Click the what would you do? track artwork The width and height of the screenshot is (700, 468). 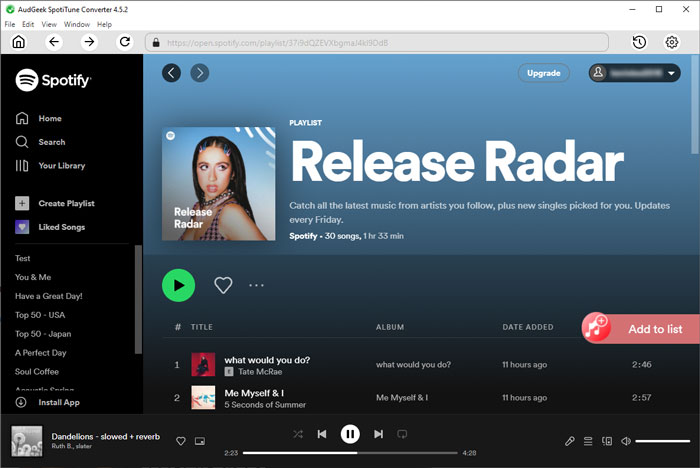tap(203, 364)
